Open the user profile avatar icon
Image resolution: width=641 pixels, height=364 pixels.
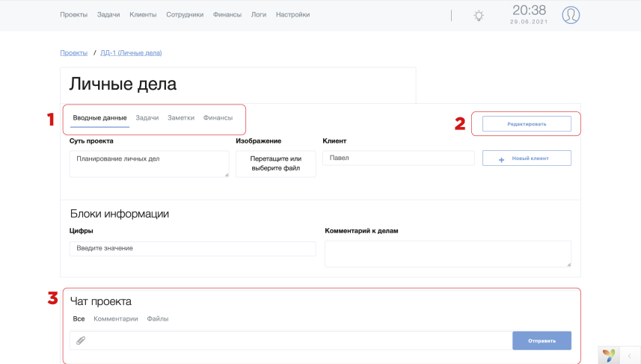click(x=571, y=15)
